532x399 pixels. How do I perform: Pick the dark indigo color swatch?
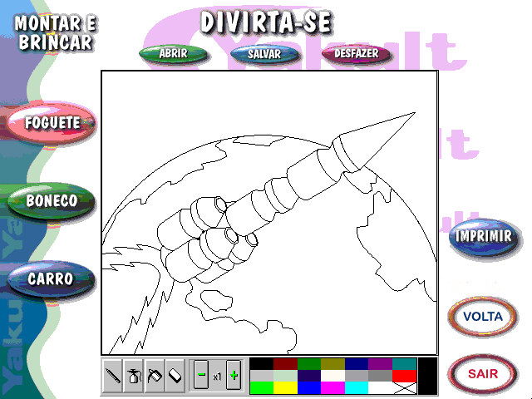(x=309, y=376)
